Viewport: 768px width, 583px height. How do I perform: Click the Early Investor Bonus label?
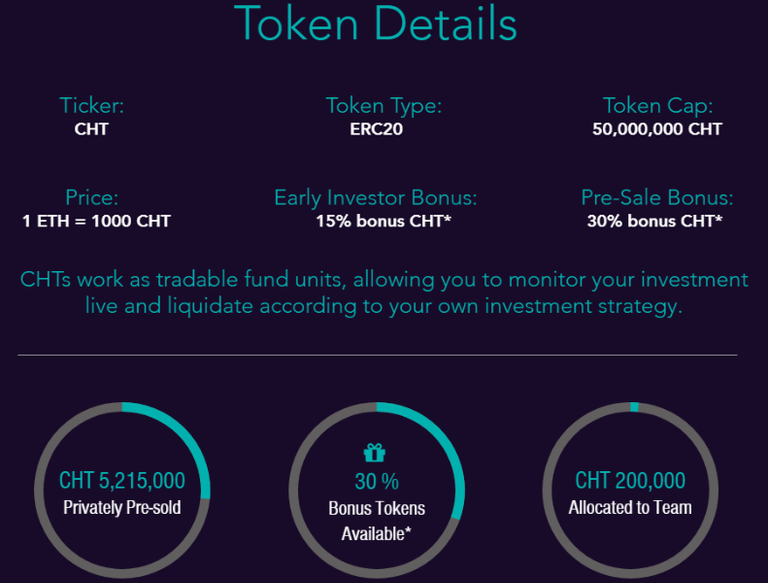coord(375,198)
